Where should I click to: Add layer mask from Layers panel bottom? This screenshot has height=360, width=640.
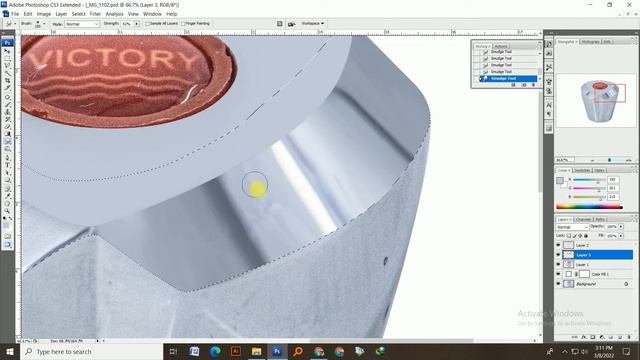(593, 337)
